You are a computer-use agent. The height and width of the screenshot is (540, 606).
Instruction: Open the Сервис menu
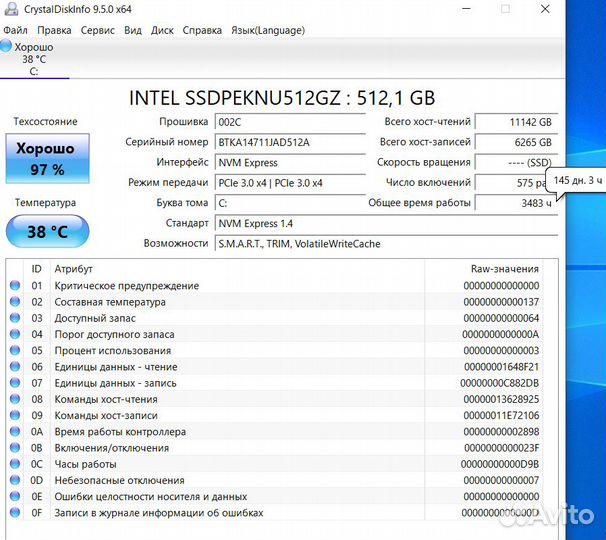click(x=97, y=30)
